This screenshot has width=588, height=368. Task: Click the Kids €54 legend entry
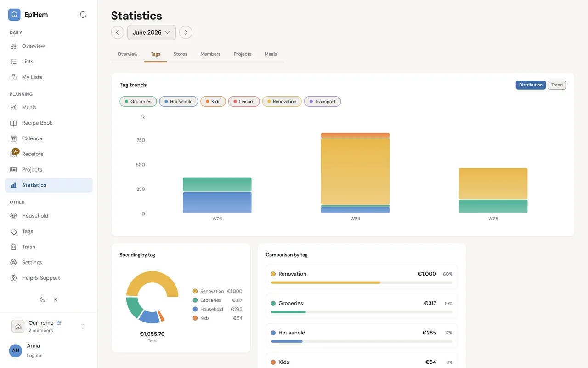(217, 318)
